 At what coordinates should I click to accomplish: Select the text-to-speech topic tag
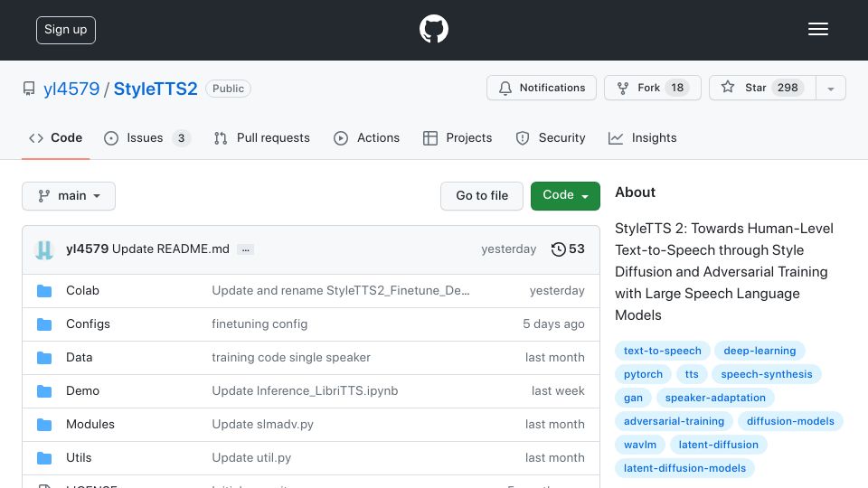point(662,351)
